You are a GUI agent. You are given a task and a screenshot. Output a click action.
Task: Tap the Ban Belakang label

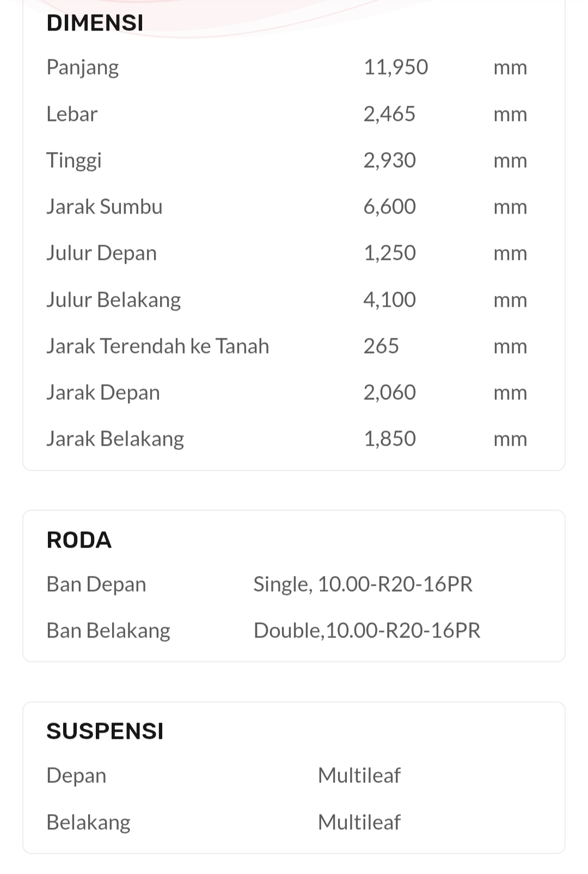point(108,630)
